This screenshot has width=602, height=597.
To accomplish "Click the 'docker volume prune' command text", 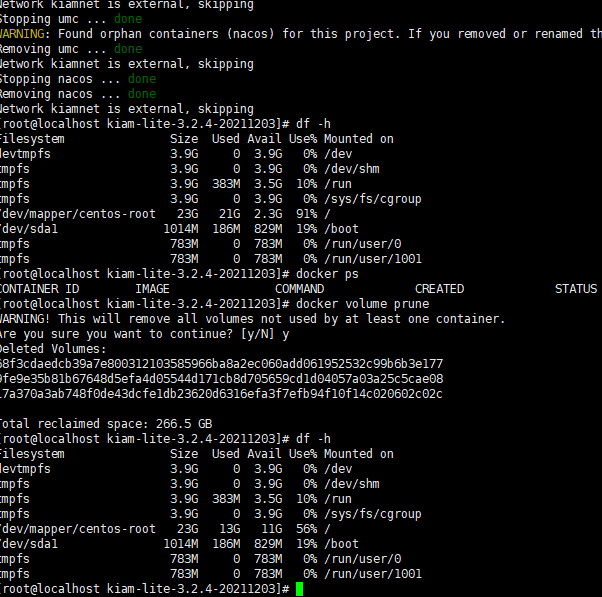I will pos(362,304).
